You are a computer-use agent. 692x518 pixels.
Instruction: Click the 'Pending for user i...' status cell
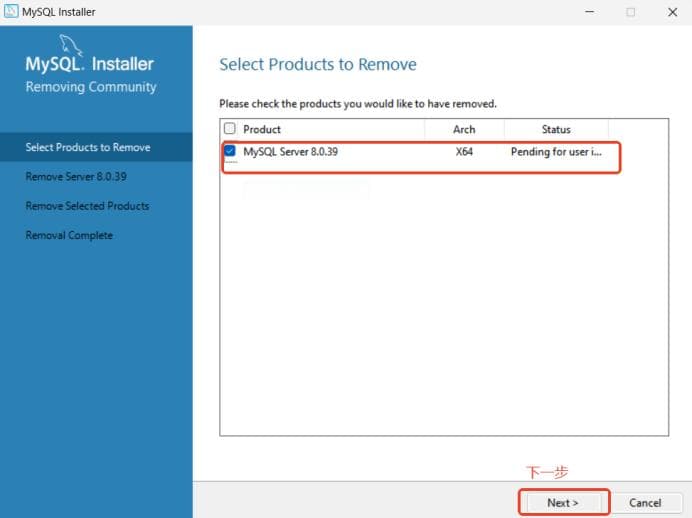pyautogui.click(x=556, y=151)
